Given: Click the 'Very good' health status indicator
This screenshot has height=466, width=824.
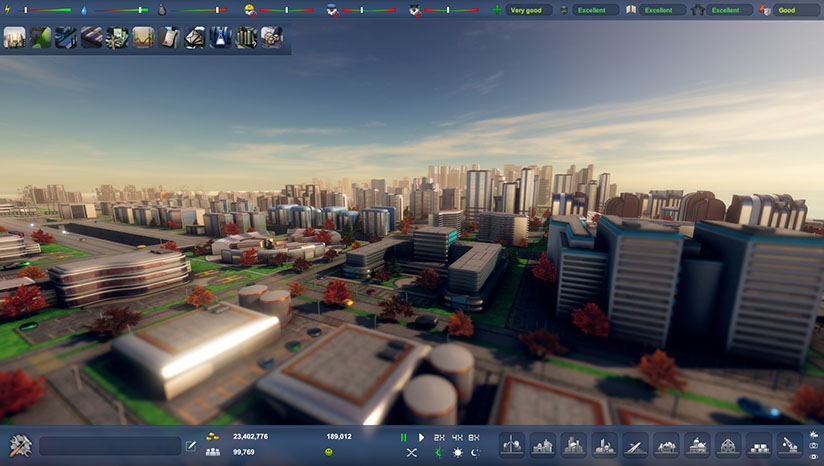Looking at the screenshot, I should pos(529,10).
